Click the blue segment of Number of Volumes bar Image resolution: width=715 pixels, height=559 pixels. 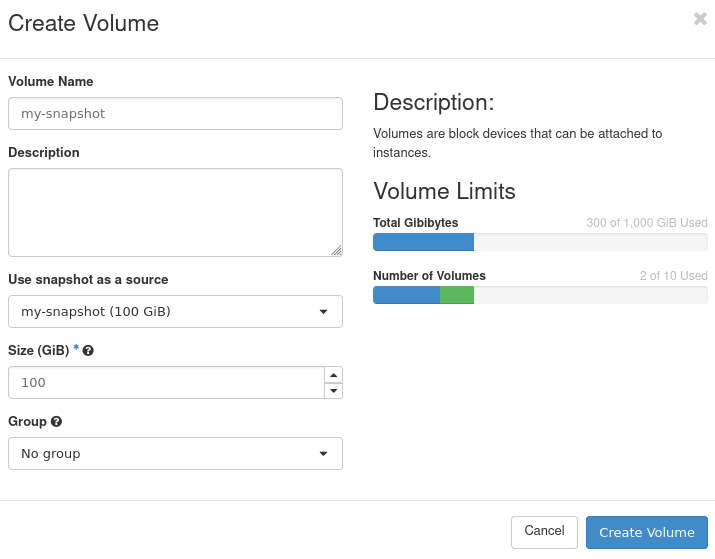406,294
